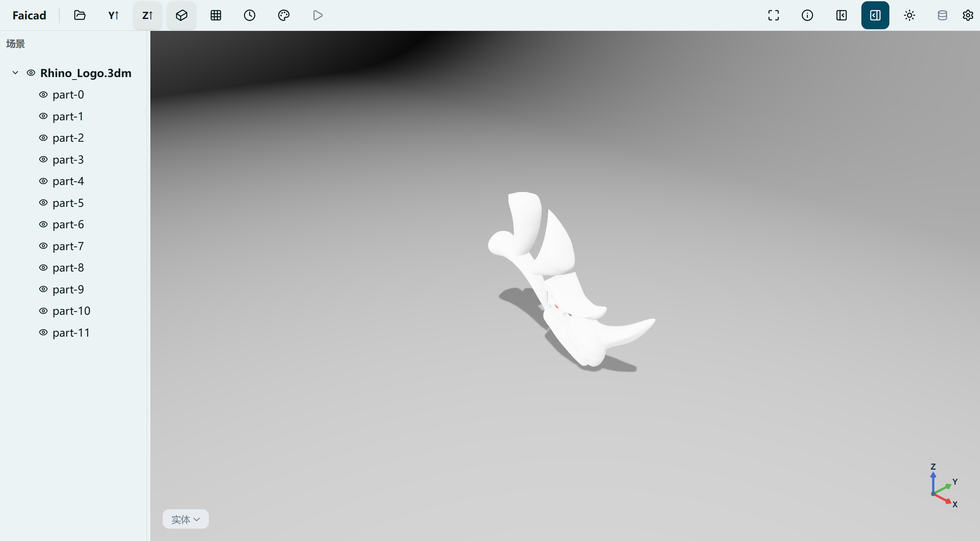Select part-2 in scene tree

coord(68,138)
